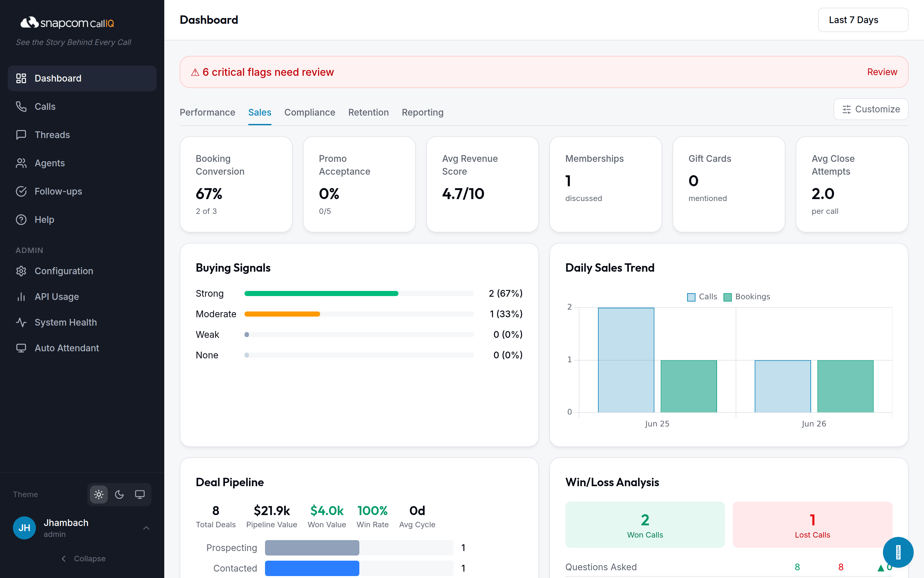
Task: Click the Prospecting pipeline bar
Action: tap(312, 548)
